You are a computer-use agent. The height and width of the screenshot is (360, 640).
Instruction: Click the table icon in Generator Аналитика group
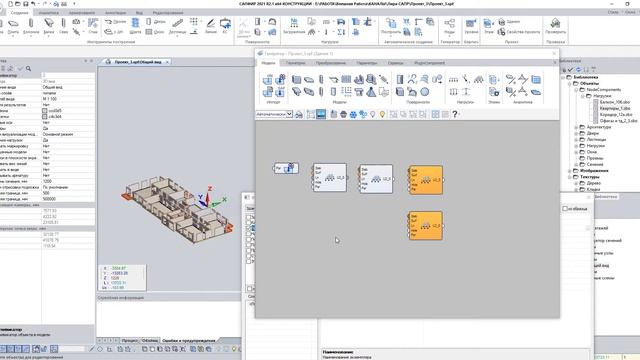(536, 80)
